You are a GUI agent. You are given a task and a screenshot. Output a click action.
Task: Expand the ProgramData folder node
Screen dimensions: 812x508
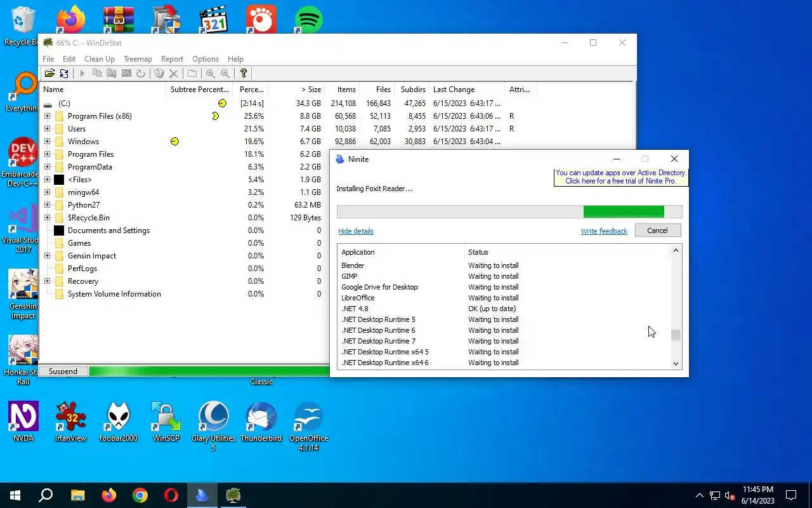[47, 167]
